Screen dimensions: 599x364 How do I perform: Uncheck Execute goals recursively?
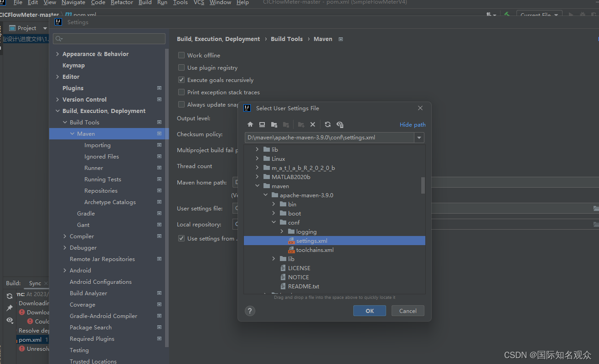click(181, 80)
